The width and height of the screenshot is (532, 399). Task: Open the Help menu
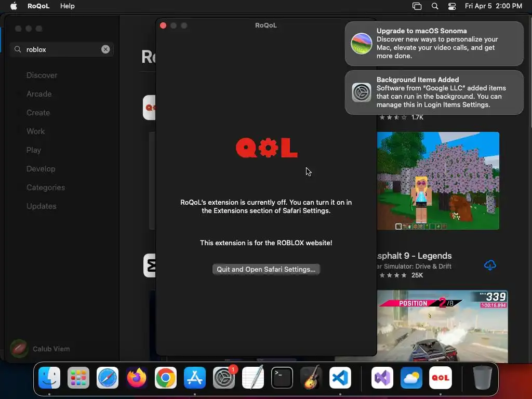pos(67,6)
